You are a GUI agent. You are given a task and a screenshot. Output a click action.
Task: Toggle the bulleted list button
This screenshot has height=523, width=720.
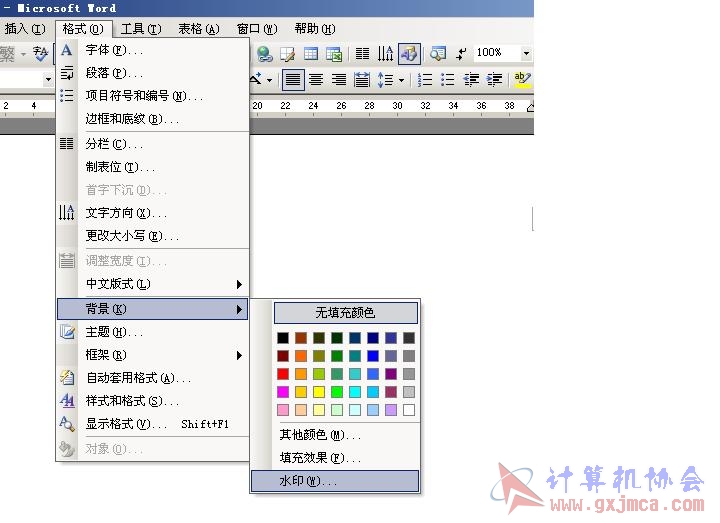(448, 80)
